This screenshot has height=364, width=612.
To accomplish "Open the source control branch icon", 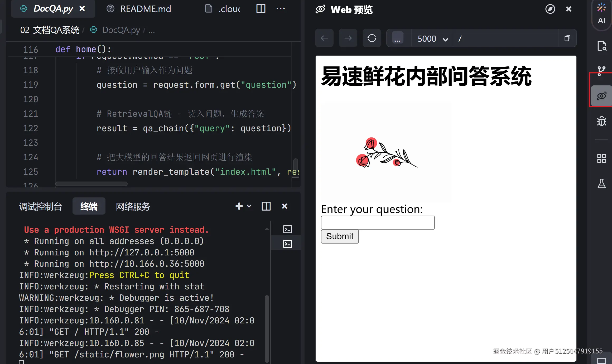I will [x=601, y=71].
